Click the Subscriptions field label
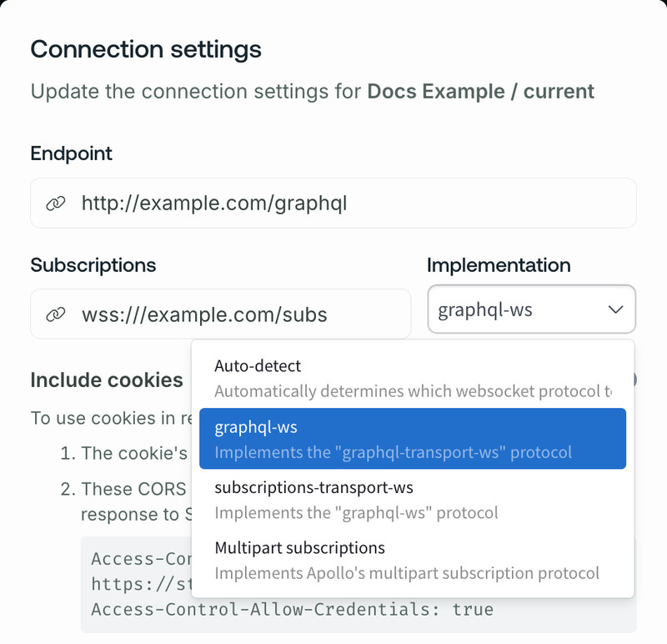The image size is (667, 644). (93, 265)
